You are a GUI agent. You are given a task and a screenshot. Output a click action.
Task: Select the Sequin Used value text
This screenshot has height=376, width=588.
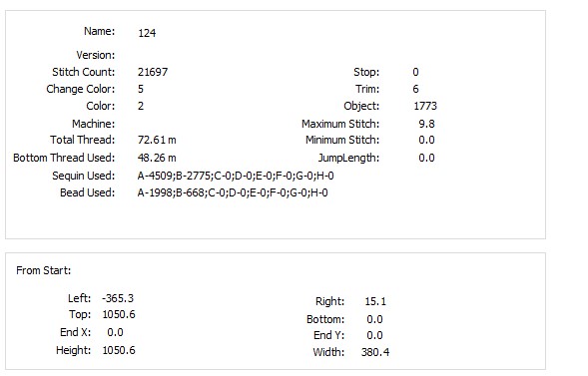coord(236,176)
